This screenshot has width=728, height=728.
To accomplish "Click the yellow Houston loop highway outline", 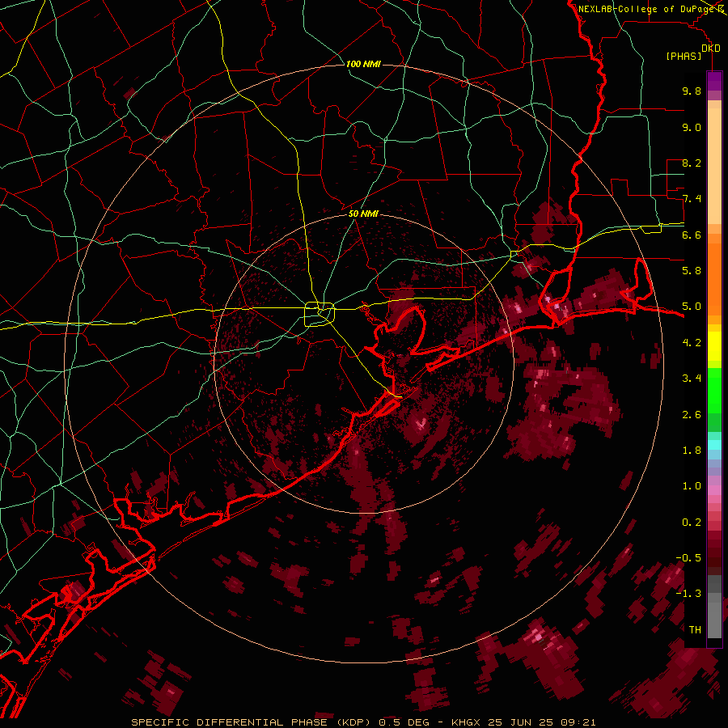I will pyautogui.click(x=320, y=315).
